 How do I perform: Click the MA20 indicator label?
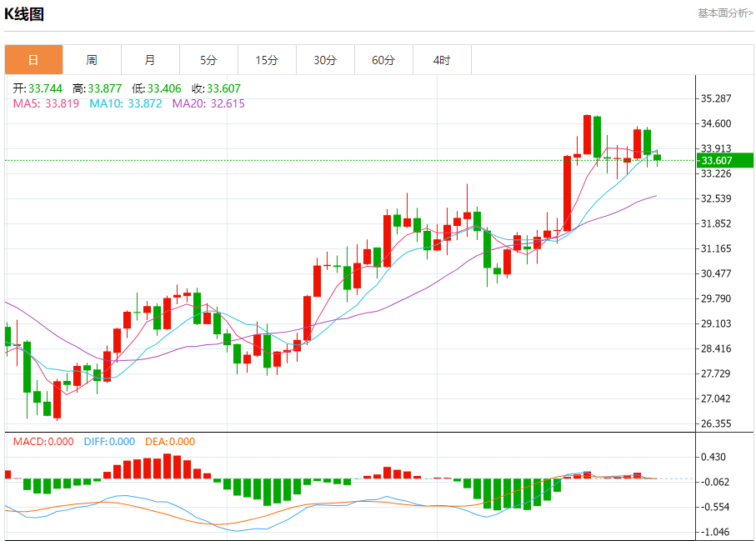pos(208,103)
